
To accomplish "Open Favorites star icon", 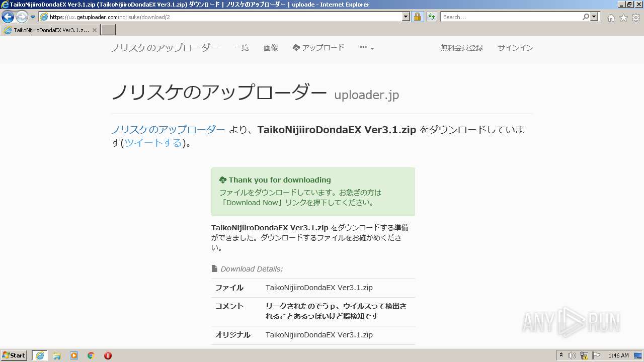I will pos(623,18).
